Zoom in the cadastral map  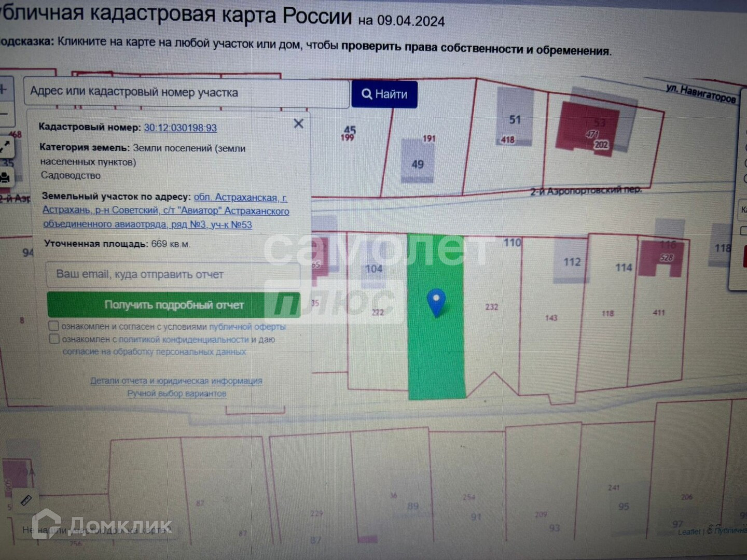tap(4, 89)
